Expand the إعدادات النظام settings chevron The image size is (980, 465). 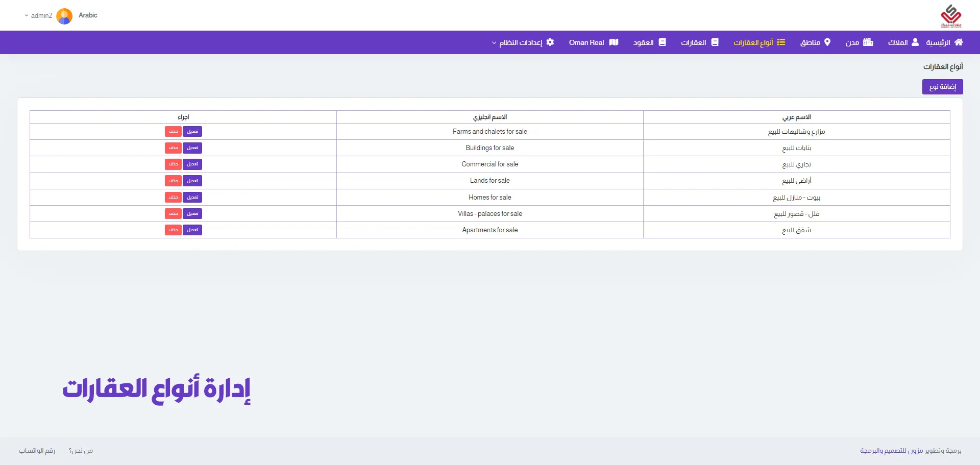[x=494, y=43]
